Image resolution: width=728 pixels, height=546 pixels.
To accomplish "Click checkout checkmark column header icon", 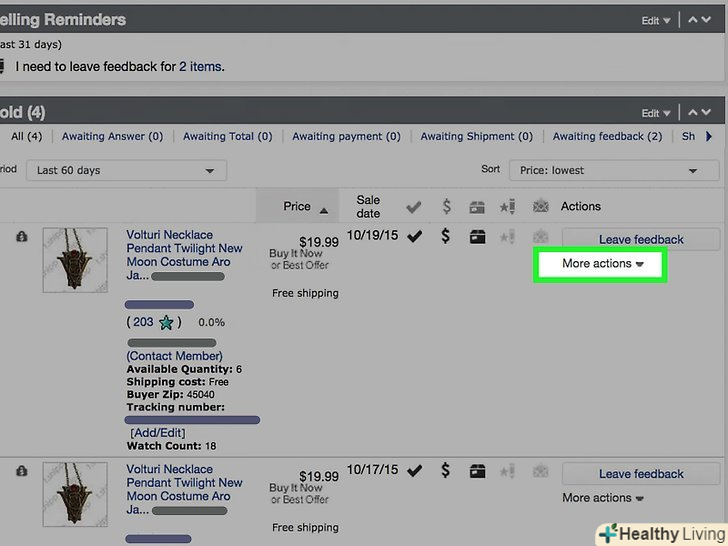I will 413,207.
